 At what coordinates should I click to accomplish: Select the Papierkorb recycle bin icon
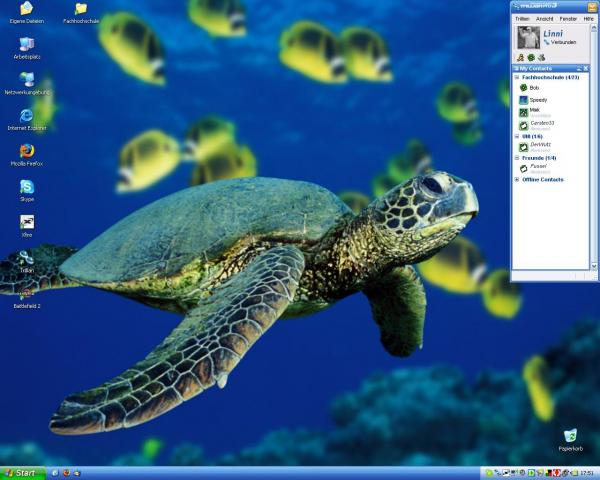[x=570, y=440]
